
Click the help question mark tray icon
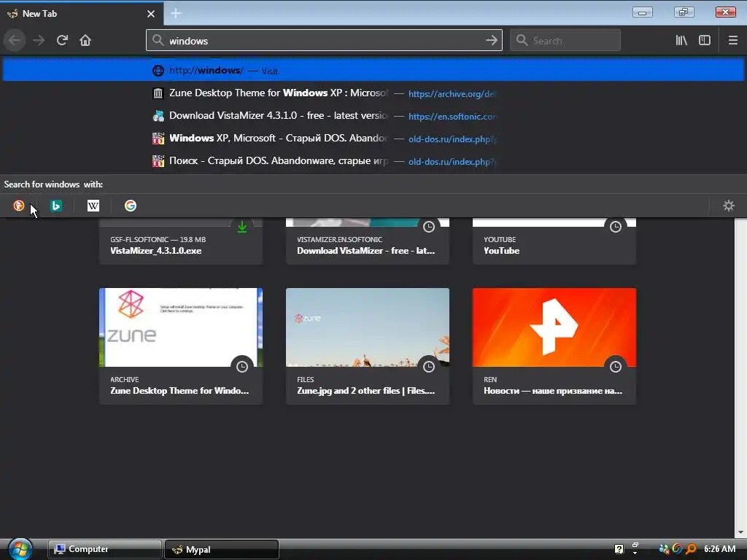tap(619, 549)
